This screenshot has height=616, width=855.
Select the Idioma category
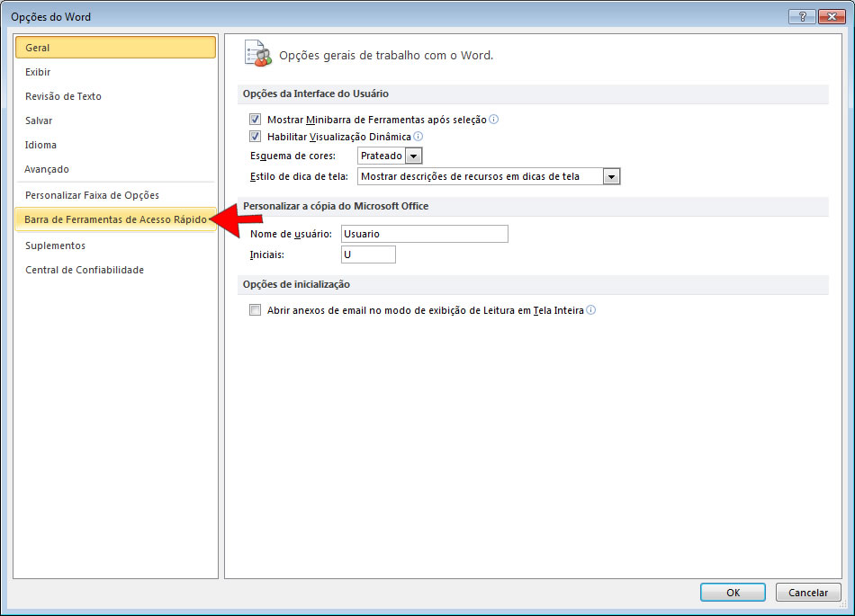tap(115, 145)
